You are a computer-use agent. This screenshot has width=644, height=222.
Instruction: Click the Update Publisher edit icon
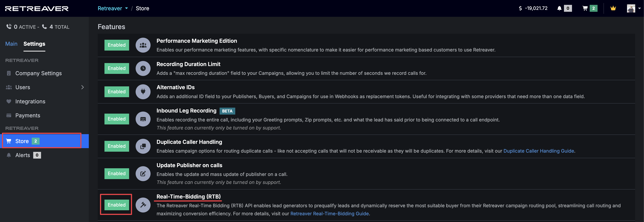[143, 174]
